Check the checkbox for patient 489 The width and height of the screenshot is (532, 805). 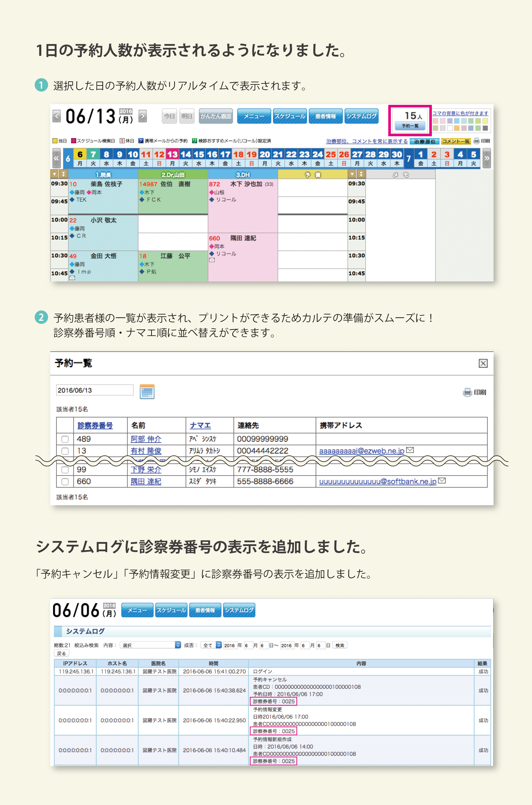pyautogui.click(x=65, y=439)
